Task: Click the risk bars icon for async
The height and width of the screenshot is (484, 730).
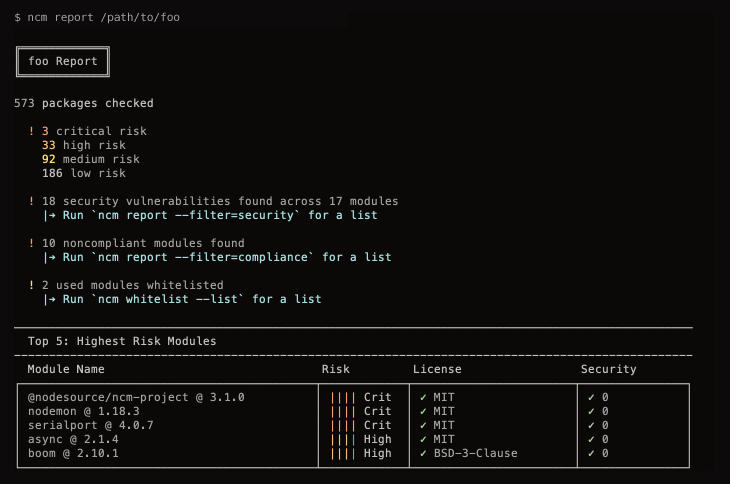Action: pos(342,439)
